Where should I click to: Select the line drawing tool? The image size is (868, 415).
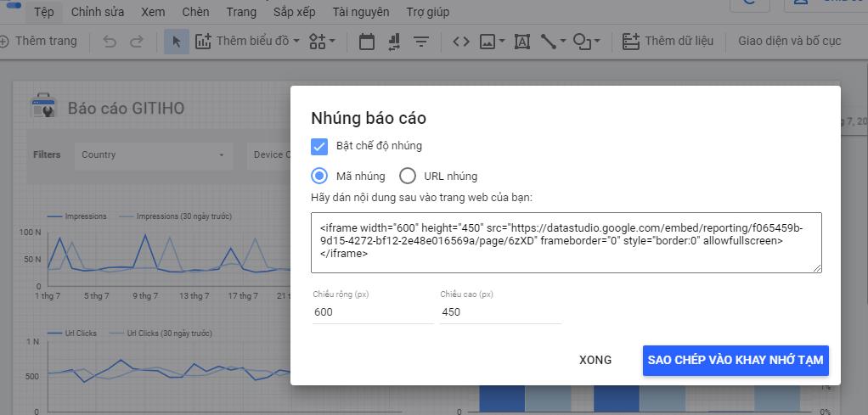549,42
